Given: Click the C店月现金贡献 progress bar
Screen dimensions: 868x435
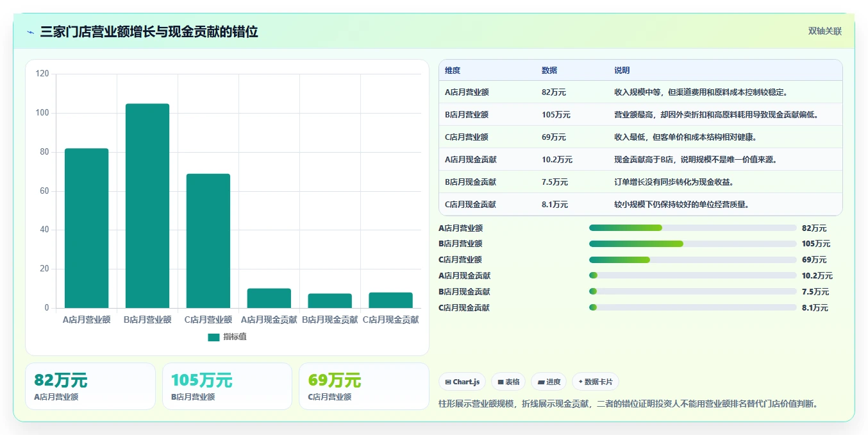Looking at the screenshot, I should [x=693, y=308].
